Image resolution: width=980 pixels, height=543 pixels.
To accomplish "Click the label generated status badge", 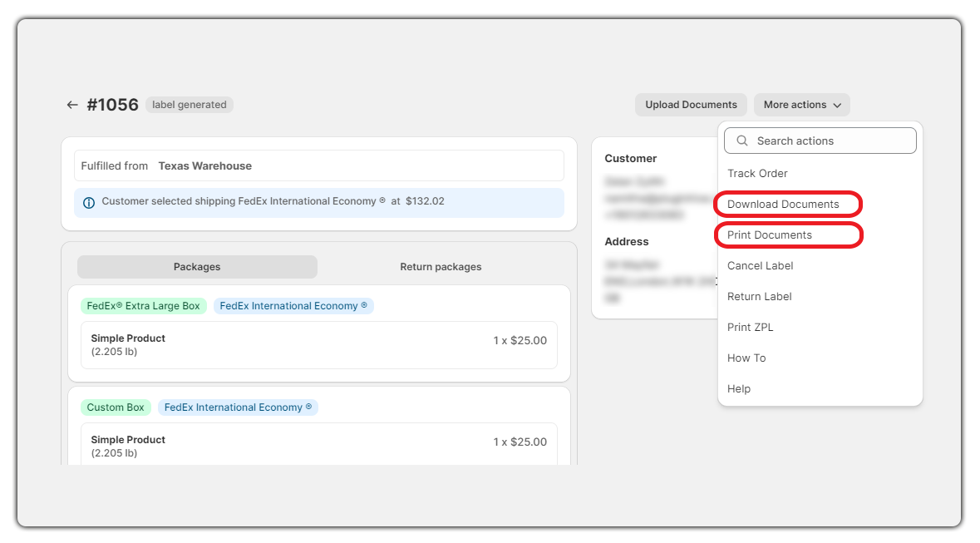I will (190, 105).
